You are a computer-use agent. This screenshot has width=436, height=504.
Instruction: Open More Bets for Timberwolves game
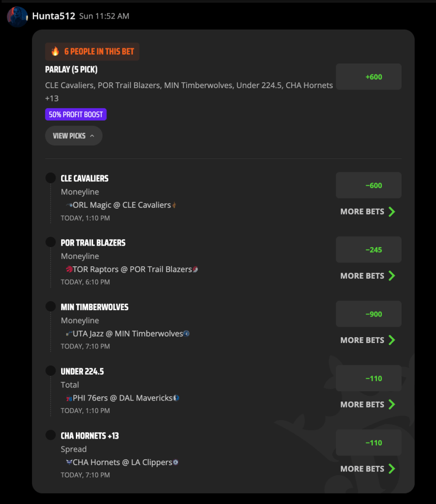[x=368, y=340]
